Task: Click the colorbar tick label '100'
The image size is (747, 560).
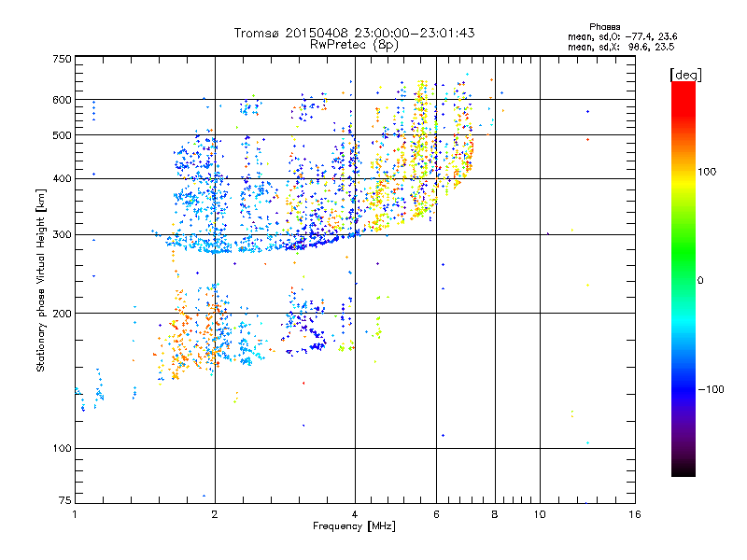Action: (707, 172)
